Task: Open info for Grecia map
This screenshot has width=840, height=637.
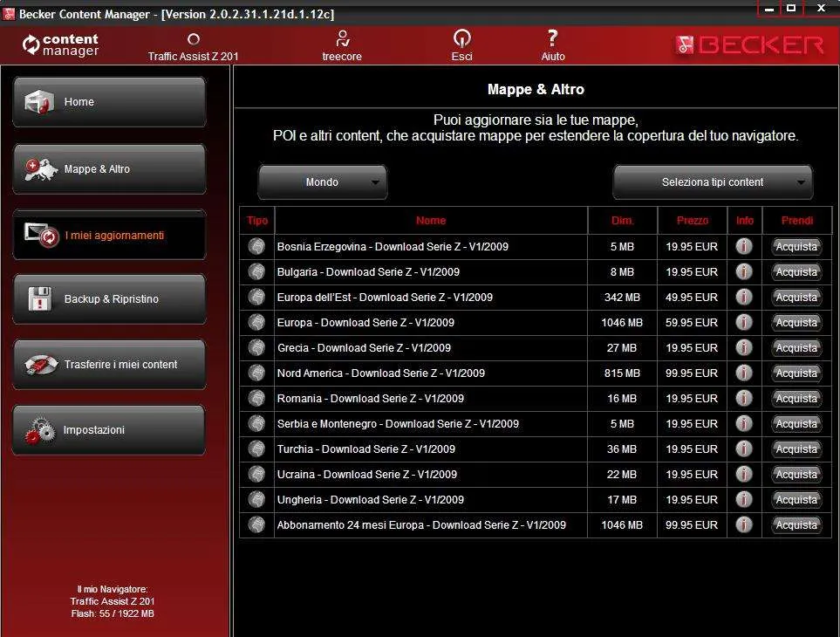Action: [x=743, y=347]
